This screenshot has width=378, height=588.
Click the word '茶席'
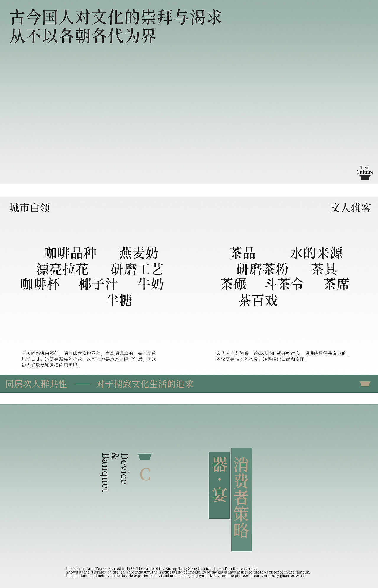tap(336, 284)
